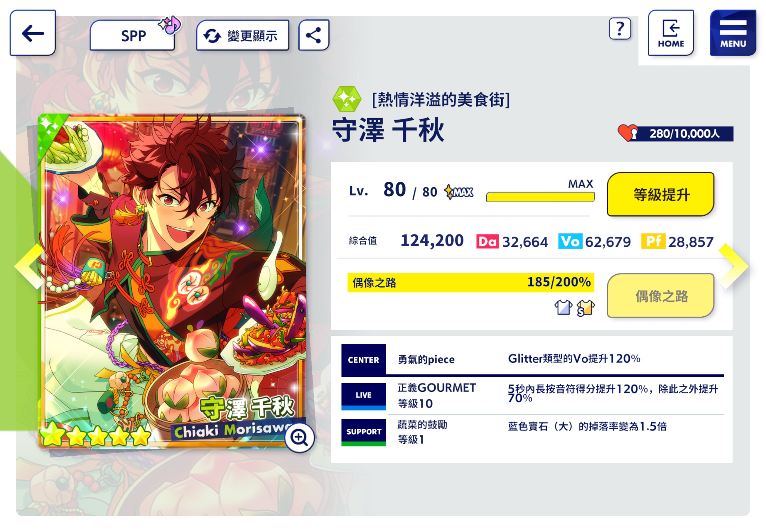This screenshot has width=766, height=532.
Task: Open the share icon button
Action: (313, 35)
